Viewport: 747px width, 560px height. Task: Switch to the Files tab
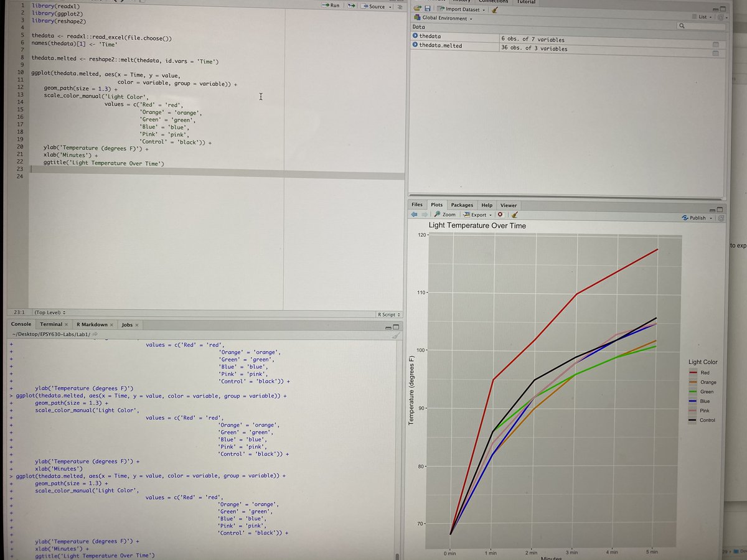(x=417, y=205)
